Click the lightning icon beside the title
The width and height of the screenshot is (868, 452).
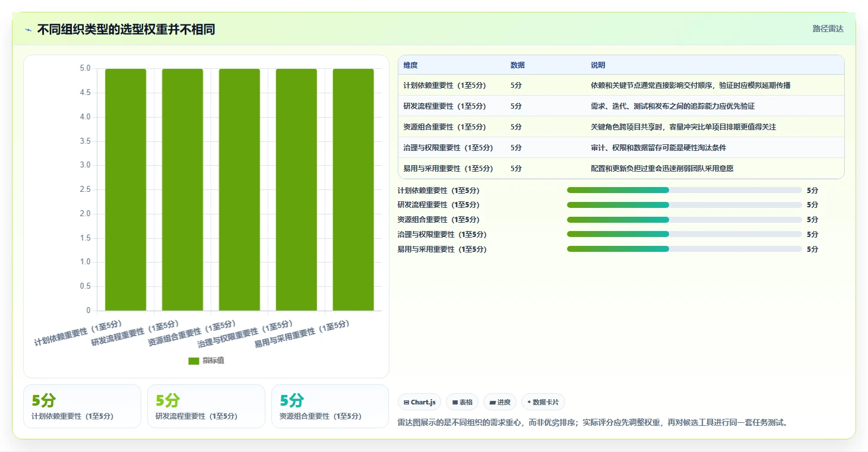tap(28, 30)
